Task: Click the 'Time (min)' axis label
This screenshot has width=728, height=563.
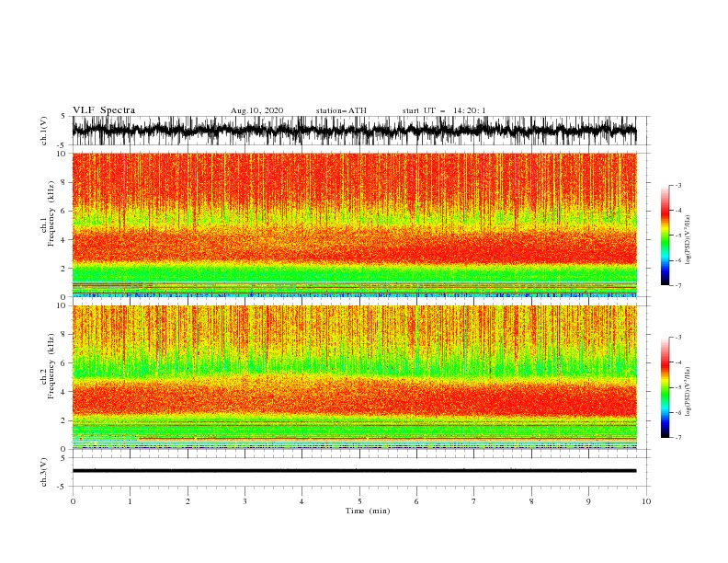Action: pos(368,511)
